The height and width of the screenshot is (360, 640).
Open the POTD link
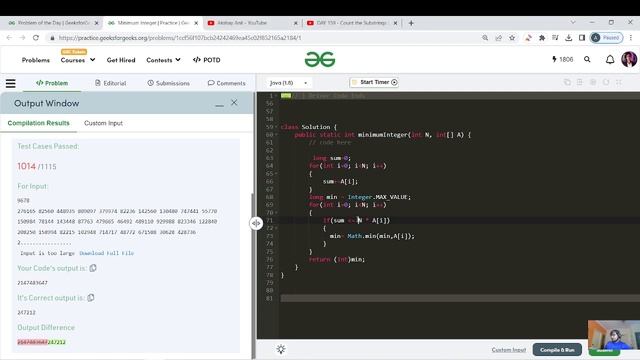(x=207, y=60)
